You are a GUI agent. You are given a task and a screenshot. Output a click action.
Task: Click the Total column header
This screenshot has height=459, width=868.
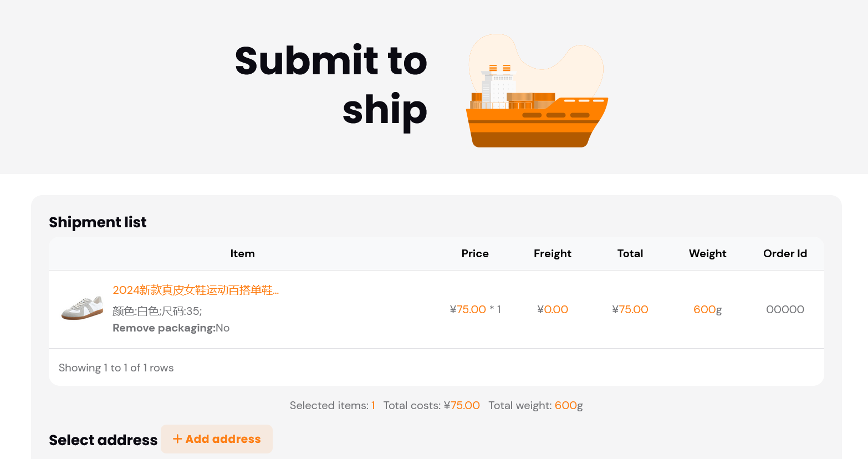(x=630, y=253)
